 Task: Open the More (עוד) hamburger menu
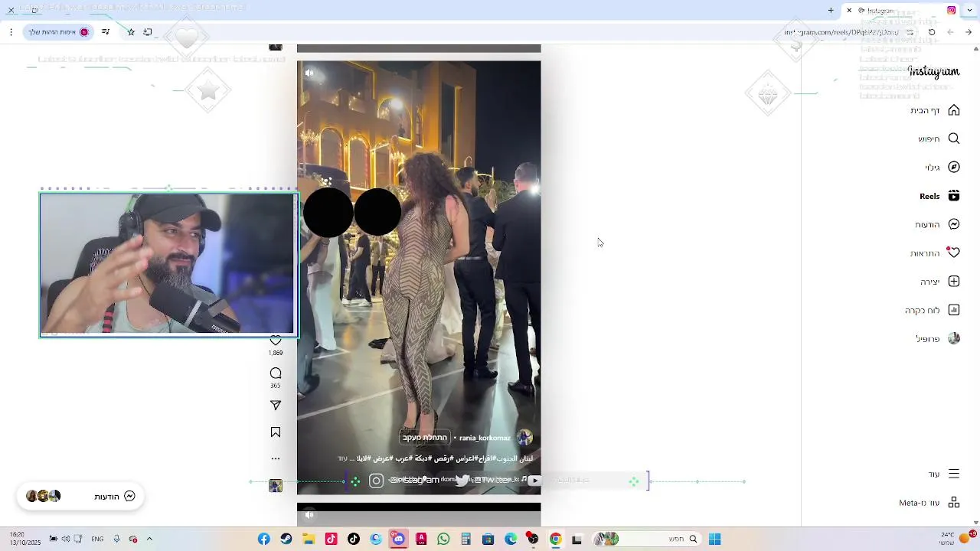(x=943, y=474)
